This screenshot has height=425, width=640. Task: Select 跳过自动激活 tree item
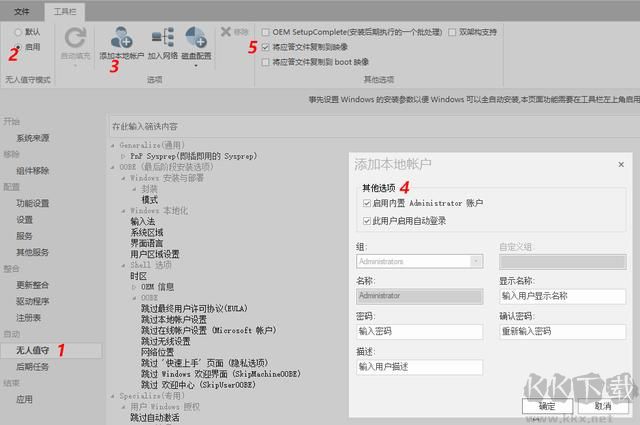coord(155,418)
